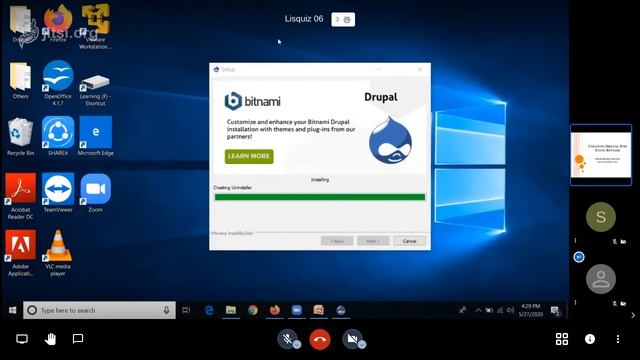The height and width of the screenshot is (360, 640).
Task: Click the disabled Next button
Action: point(373,241)
